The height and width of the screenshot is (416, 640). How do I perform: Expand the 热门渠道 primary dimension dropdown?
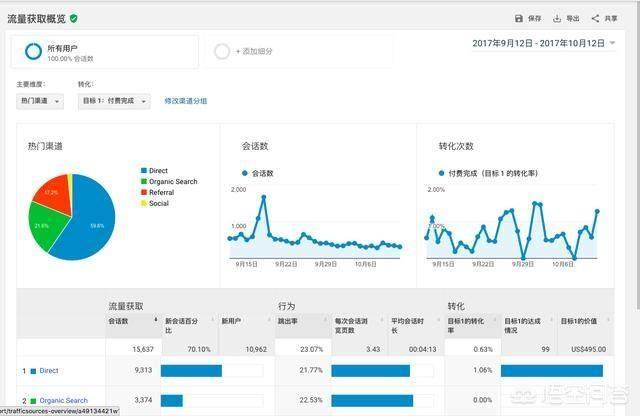(41, 101)
